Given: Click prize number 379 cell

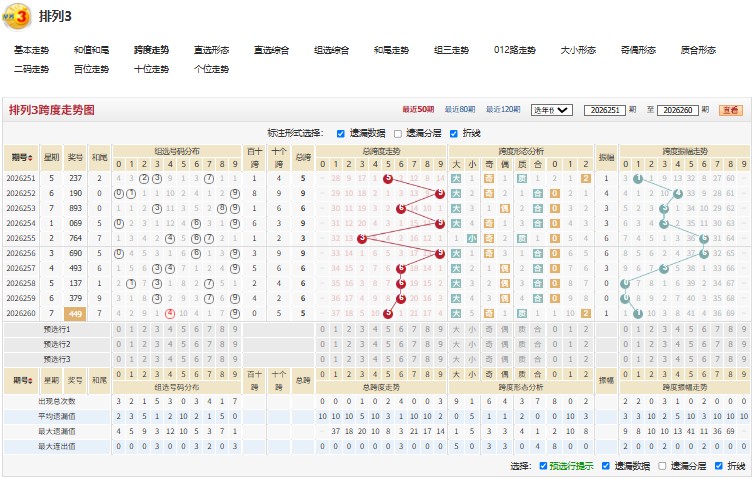Looking at the screenshot, I should tap(75, 298).
